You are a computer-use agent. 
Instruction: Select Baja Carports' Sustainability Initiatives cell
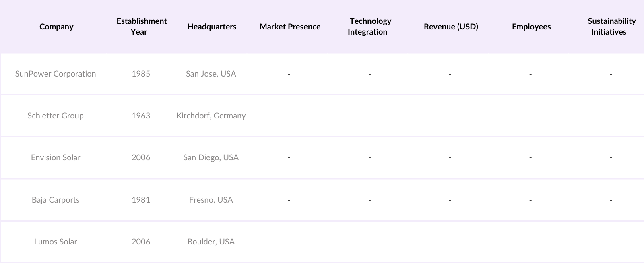[x=611, y=200]
